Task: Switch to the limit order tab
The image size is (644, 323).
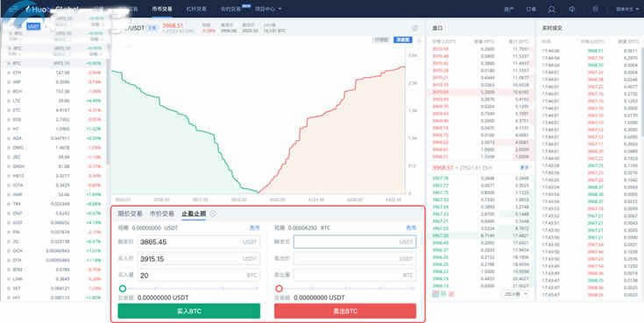Action: pyautogui.click(x=131, y=214)
